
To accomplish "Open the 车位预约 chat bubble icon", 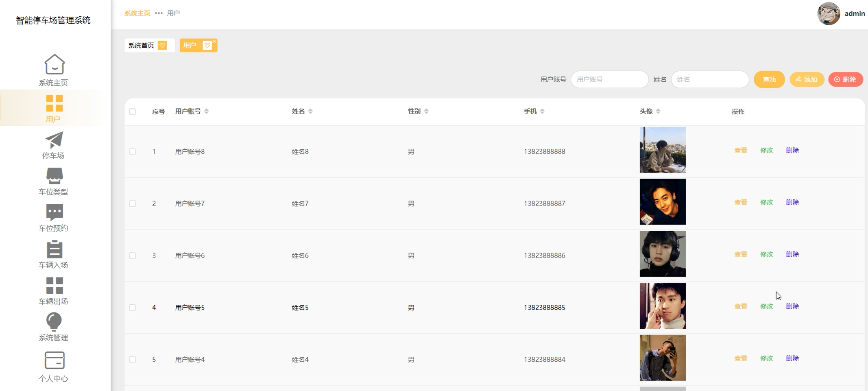I will click(x=54, y=212).
